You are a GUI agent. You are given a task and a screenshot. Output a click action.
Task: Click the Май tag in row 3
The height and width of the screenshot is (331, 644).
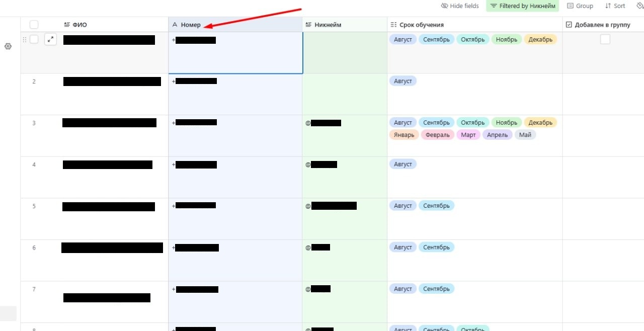(525, 135)
